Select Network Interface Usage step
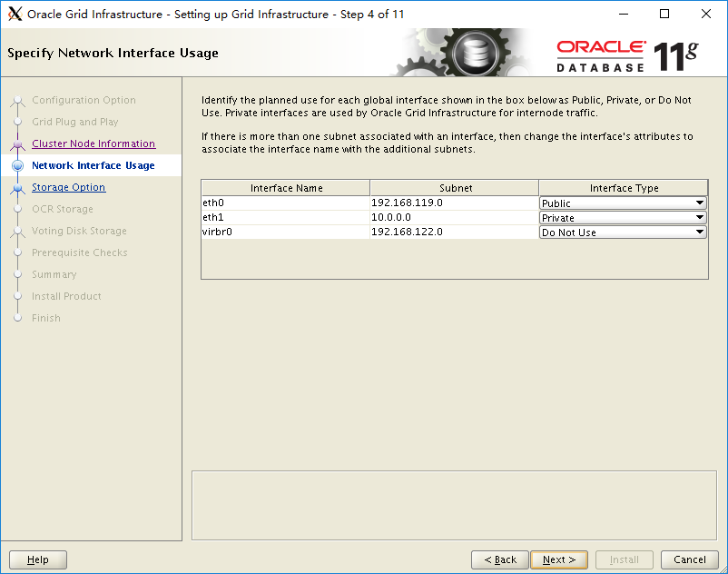Screen dimensions: 728x574 (93, 165)
